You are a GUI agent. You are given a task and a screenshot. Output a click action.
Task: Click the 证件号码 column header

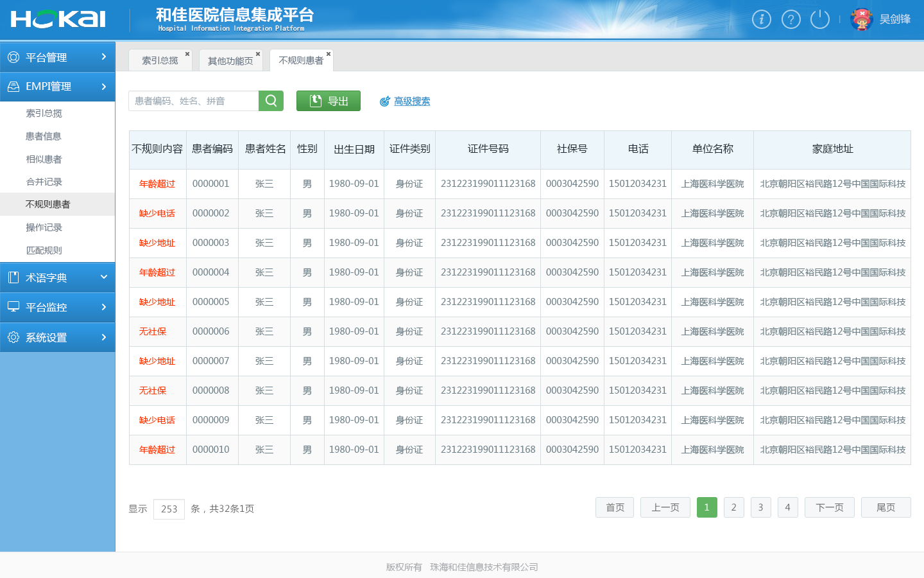[x=488, y=149]
